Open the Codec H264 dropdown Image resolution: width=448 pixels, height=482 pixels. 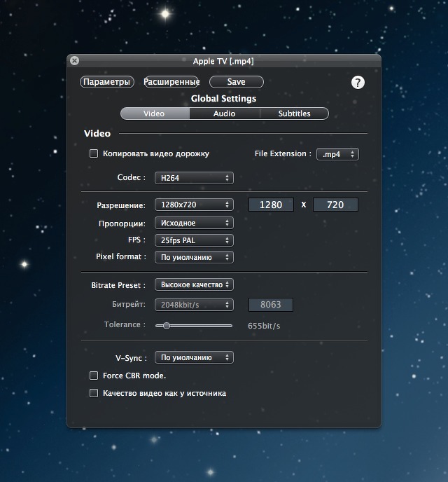[194, 178]
